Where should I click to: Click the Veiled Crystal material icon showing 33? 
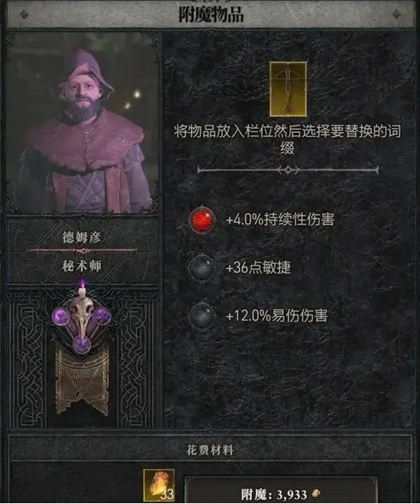(x=158, y=486)
